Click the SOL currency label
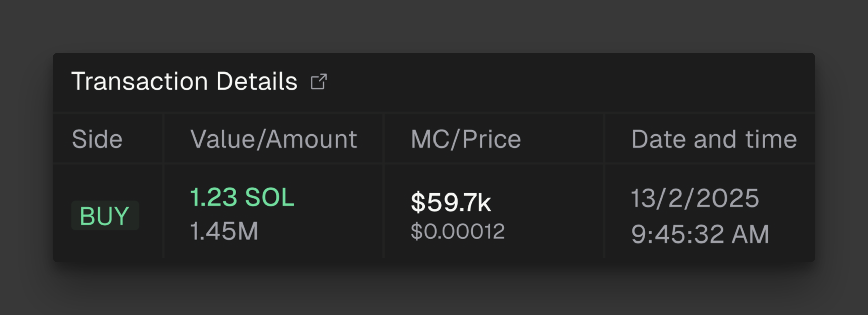This screenshot has width=868, height=315. click(270, 197)
